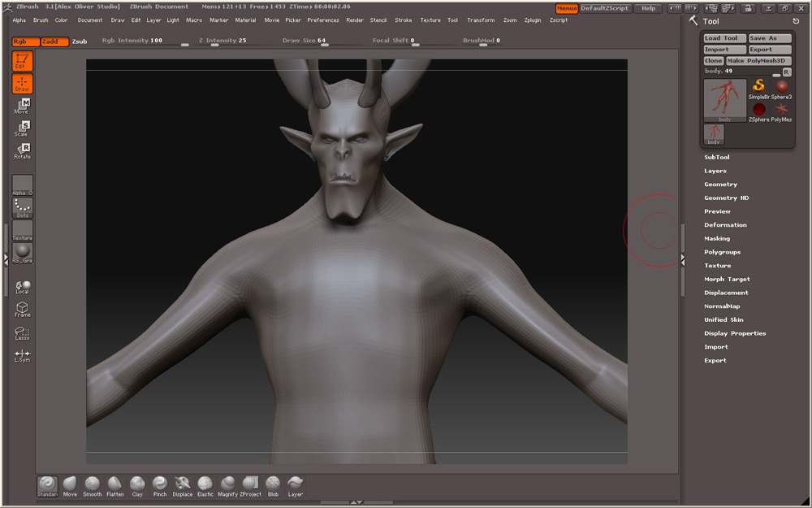Screen dimensions: 812x508
Task: Expand the Layers sub-palette
Action: pyautogui.click(x=715, y=171)
